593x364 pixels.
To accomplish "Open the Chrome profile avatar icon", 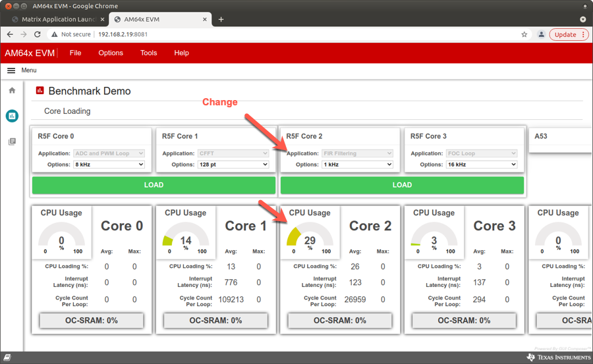I will (x=541, y=34).
